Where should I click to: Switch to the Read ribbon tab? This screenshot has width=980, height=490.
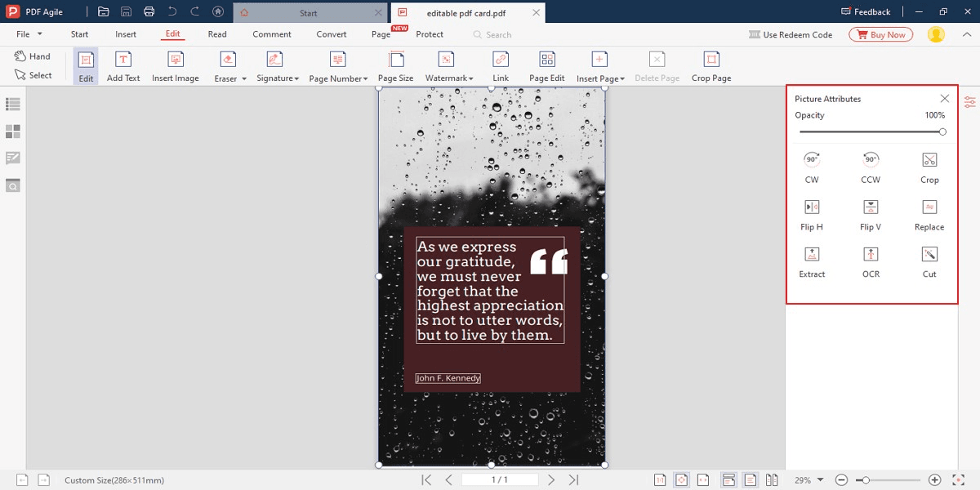coord(217,34)
